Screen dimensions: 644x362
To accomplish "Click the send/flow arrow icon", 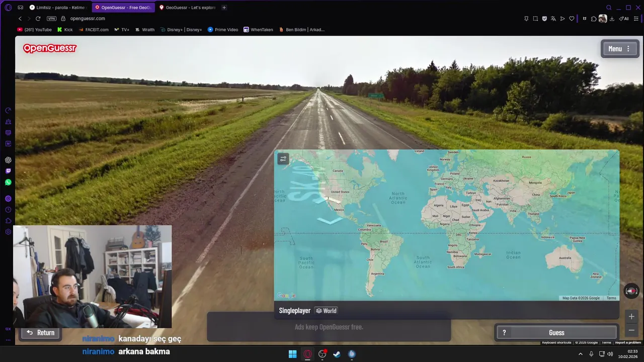I will (x=562, y=19).
